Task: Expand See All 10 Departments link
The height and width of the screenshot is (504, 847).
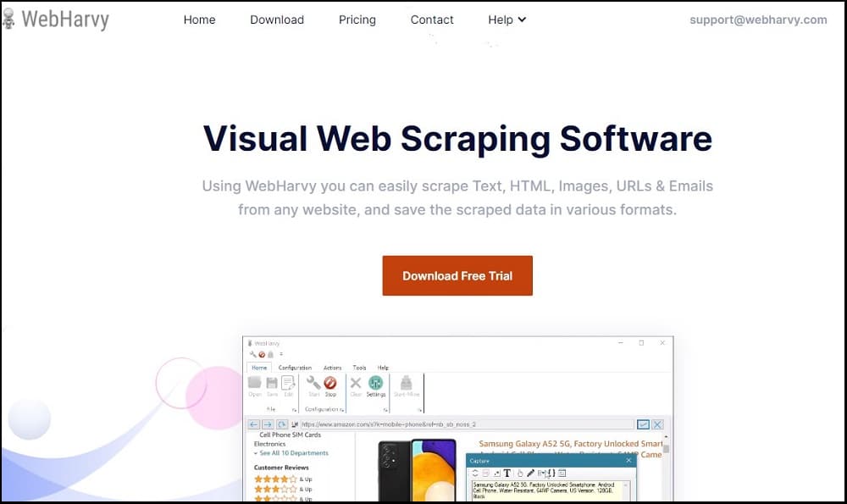Action: (x=291, y=453)
